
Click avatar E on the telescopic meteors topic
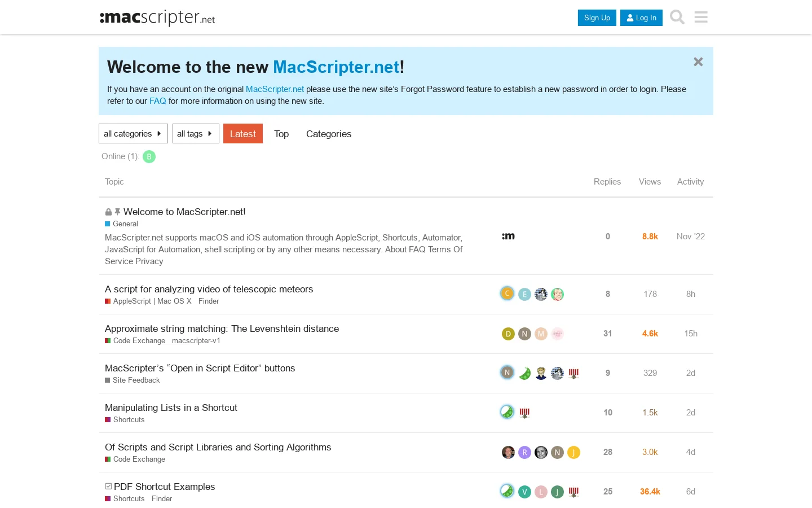coord(524,295)
